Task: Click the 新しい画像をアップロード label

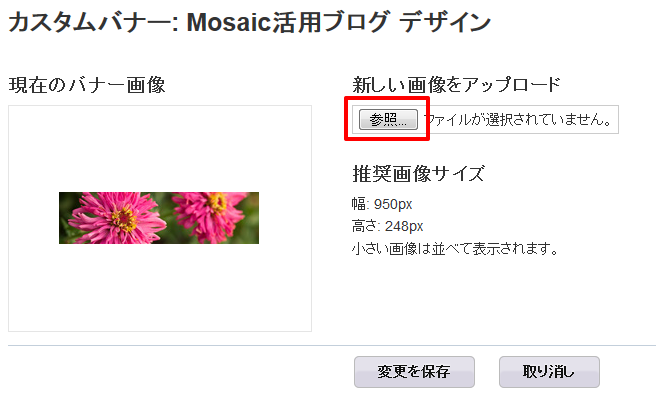Action: tap(456, 85)
